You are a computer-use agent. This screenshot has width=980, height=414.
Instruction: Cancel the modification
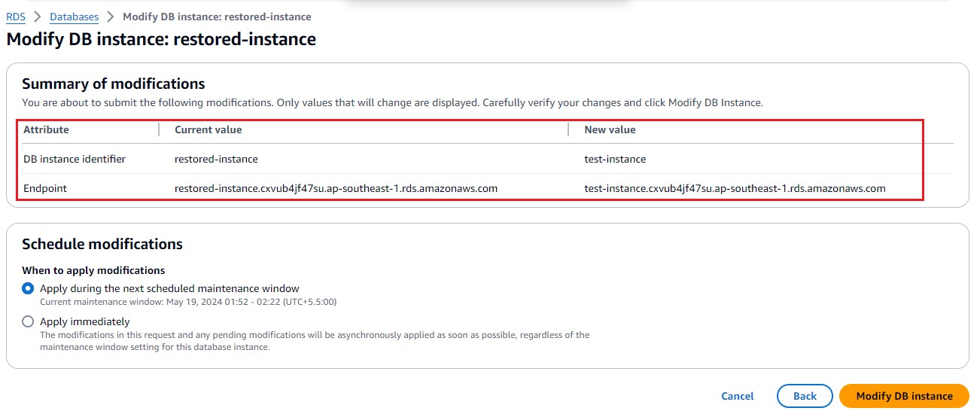[737, 396]
